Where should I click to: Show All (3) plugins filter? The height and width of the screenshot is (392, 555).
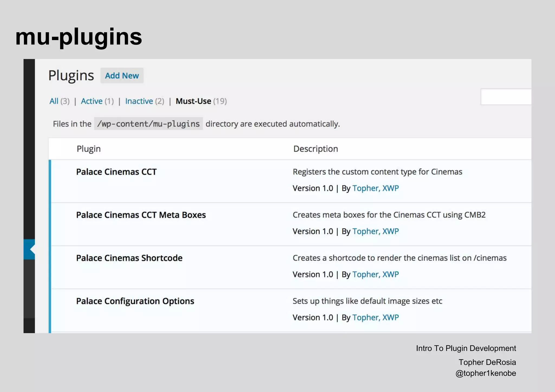59,101
